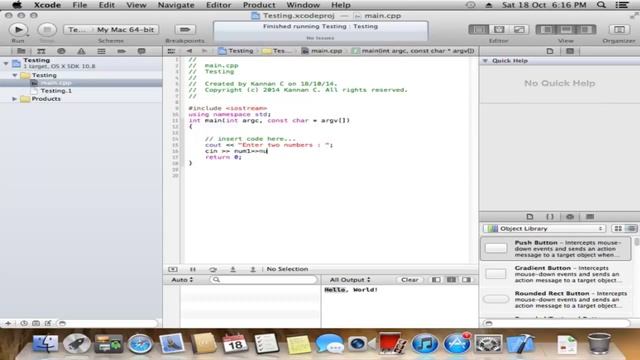Image resolution: width=640 pixels, height=360 pixels.
Task: Switch to Version editor
Action: [x=519, y=29]
